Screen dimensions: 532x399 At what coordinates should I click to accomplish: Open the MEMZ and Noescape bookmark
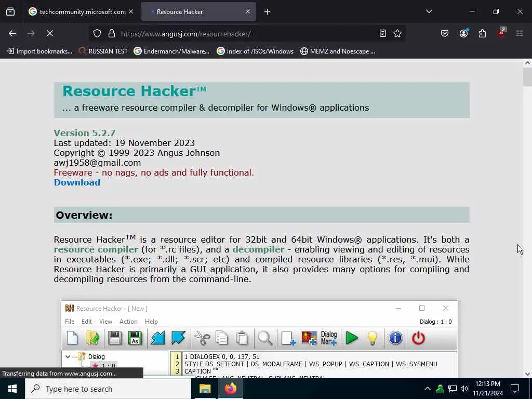[338, 51]
